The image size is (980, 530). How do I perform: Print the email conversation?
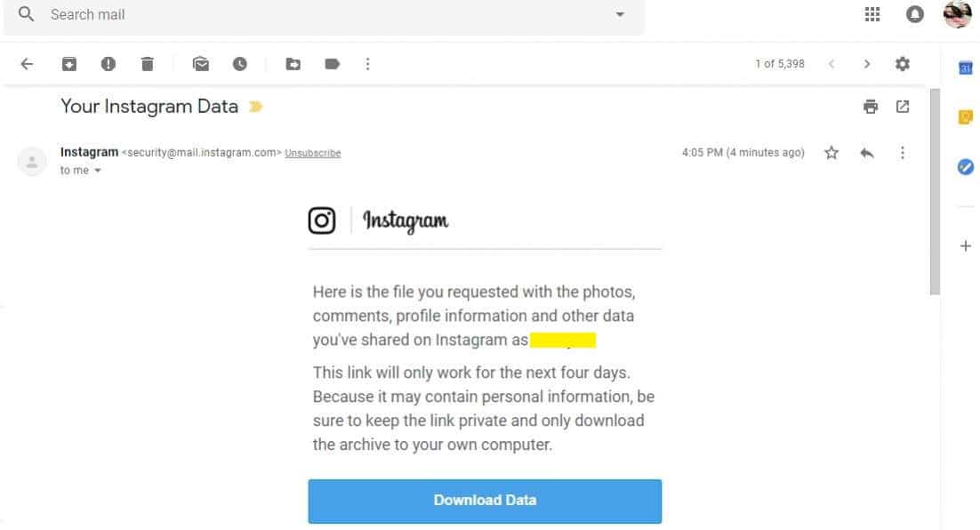[870, 107]
